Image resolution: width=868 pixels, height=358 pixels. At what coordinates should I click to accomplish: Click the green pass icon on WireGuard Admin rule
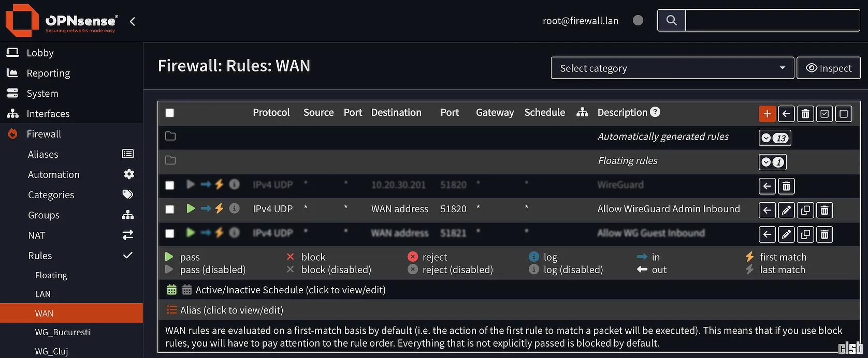click(x=191, y=208)
